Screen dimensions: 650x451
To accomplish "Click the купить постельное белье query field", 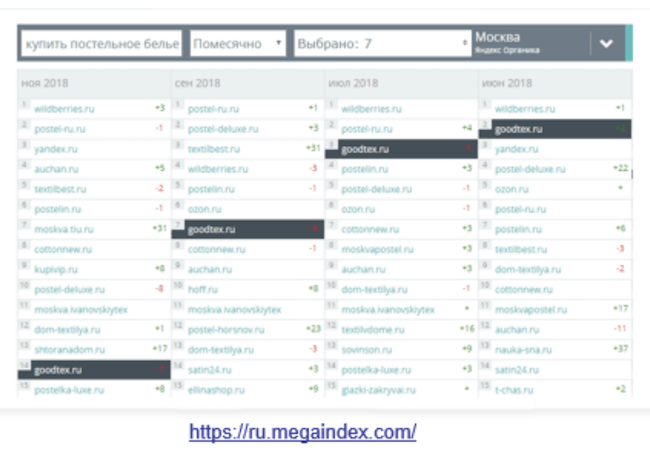I will [102, 44].
